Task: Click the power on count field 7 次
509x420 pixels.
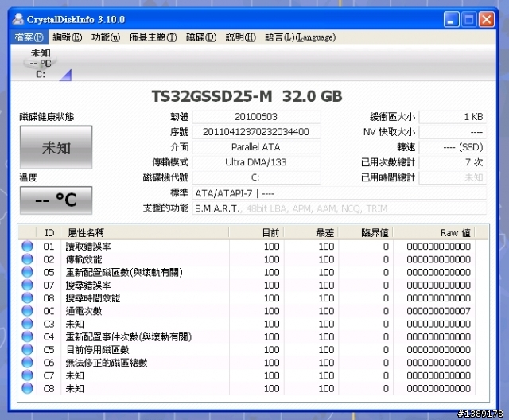Action: 453,162
